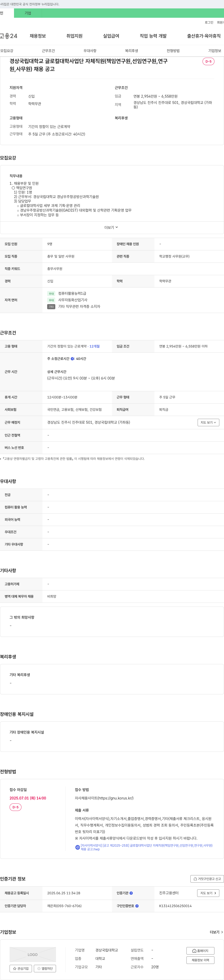Screen dimensions: 224x980
Task: Click the 컴퓨터활용능력1급 certificate text
Action: tap(72, 293)
